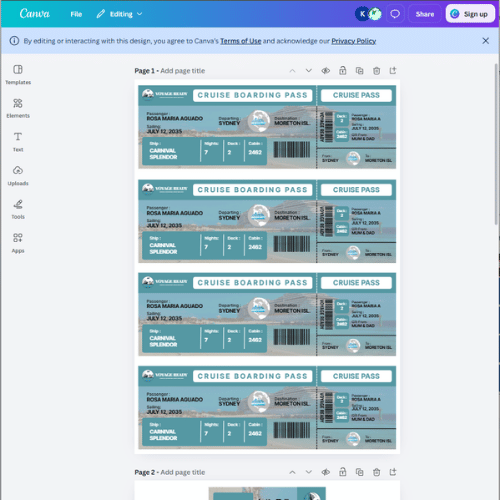Add new page after Page 2

[393, 472]
